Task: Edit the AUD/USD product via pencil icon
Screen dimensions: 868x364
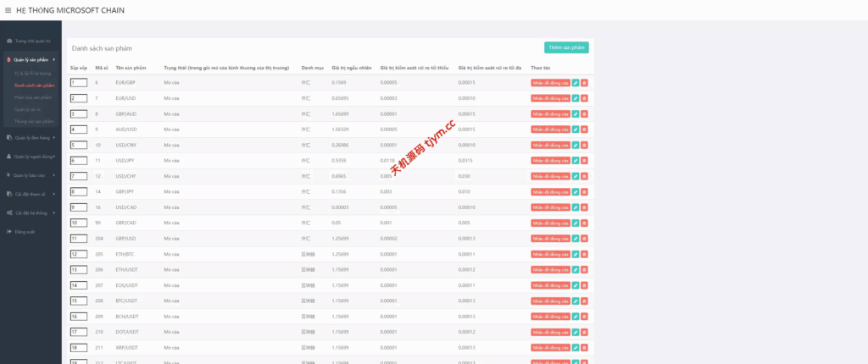Action: [x=576, y=130]
